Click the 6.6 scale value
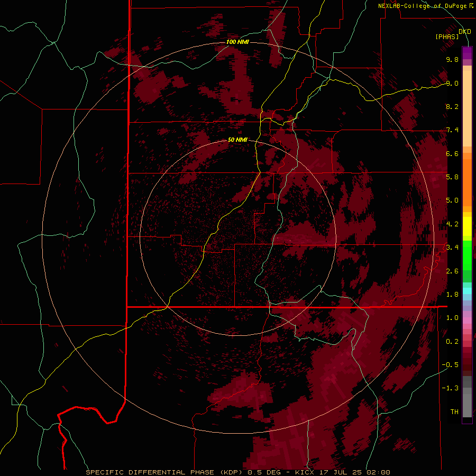Screen dimensions: 476x476 (452, 153)
